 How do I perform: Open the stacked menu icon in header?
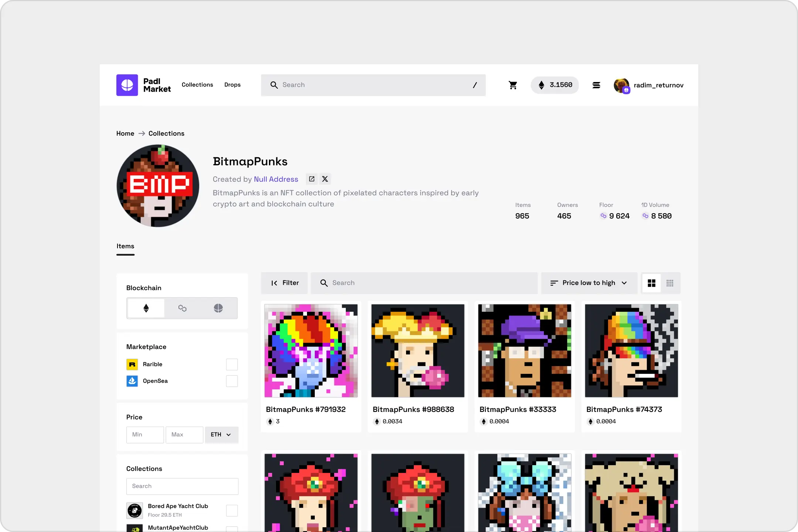596,85
